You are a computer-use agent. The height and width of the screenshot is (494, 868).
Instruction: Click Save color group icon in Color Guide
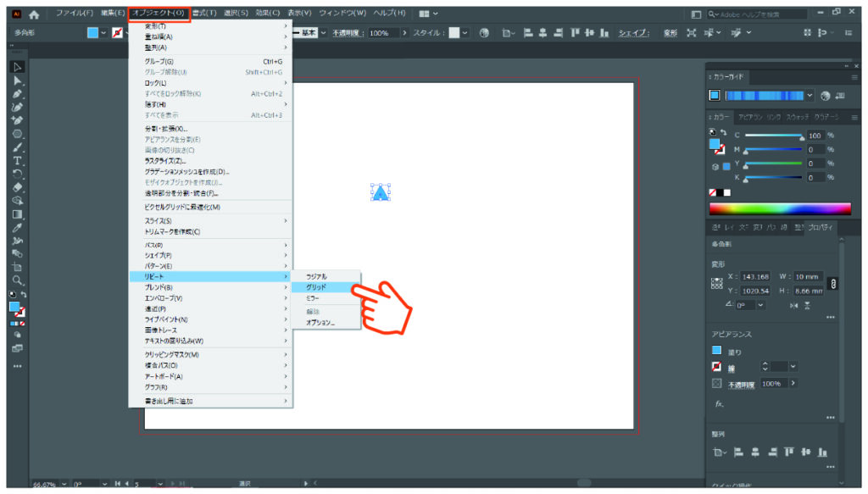(x=840, y=96)
